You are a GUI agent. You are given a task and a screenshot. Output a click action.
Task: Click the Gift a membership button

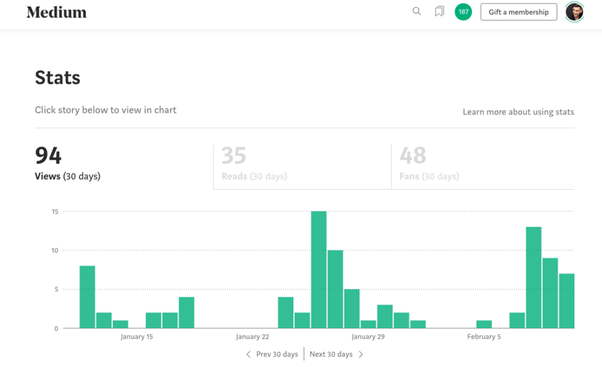(x=519, y=12)
